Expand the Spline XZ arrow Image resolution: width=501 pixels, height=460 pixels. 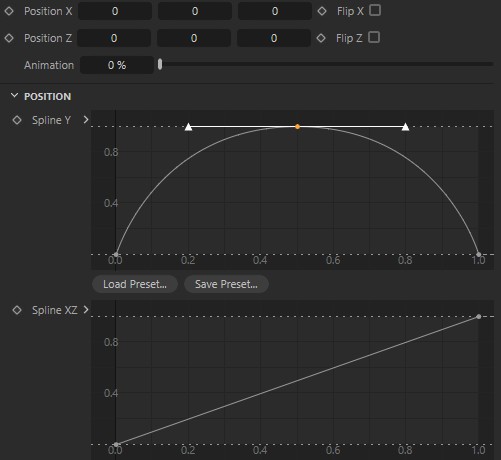pyautogui.click(x=86, y=310)
